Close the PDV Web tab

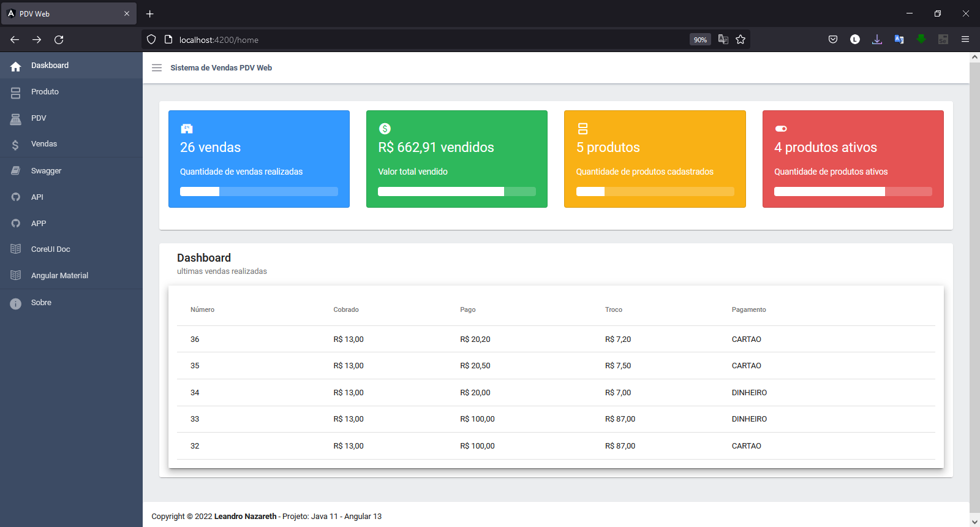point(127,13)
